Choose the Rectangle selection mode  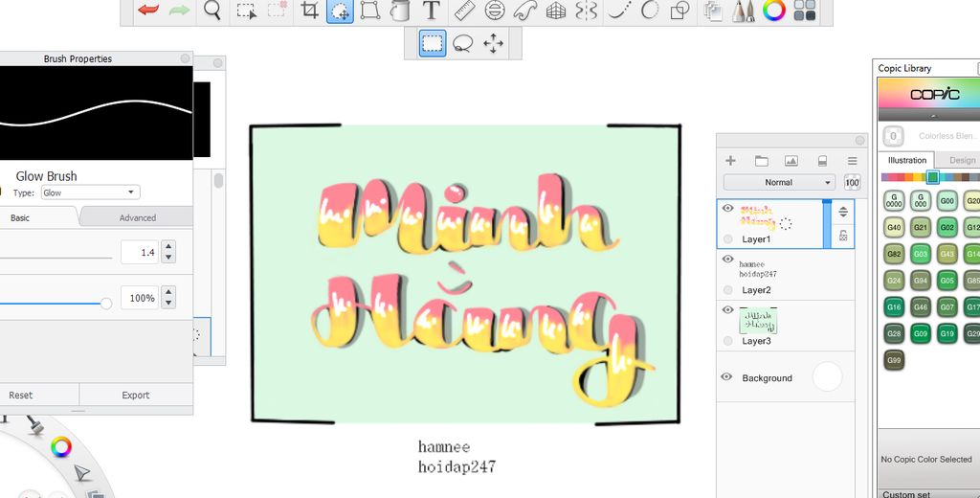click(433, 43)
